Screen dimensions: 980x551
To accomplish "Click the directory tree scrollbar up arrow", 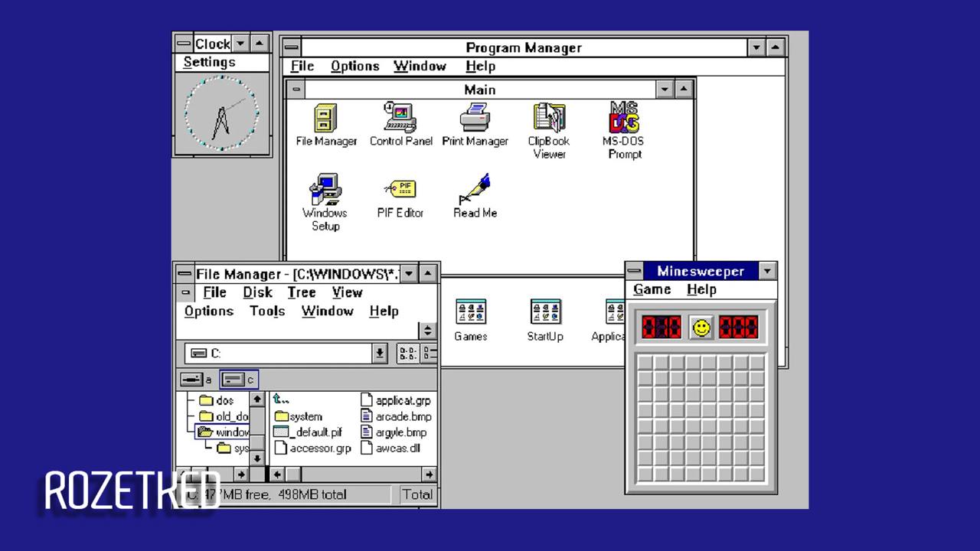I will click(257, 399).
